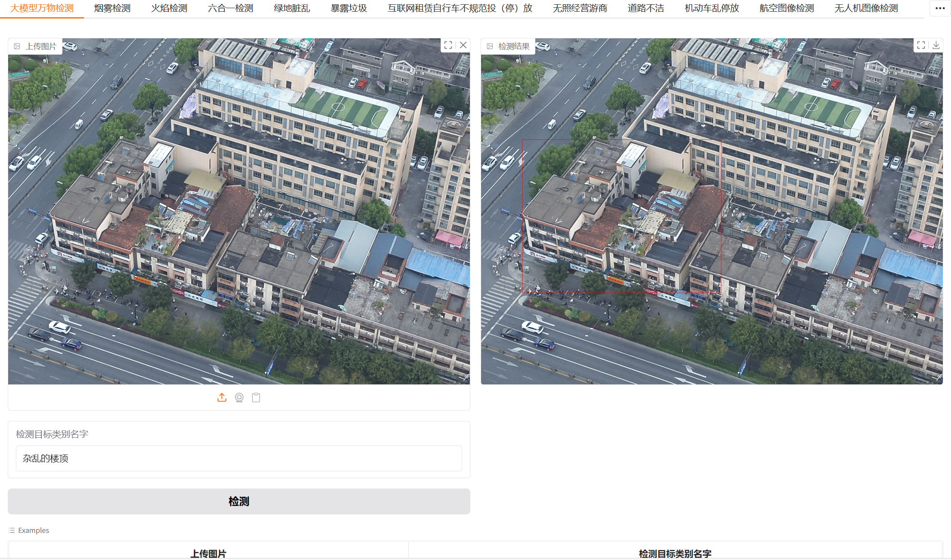The height and width of the screenshot is (560, 951).
Task: Download the detection result image
Action: 936,45
